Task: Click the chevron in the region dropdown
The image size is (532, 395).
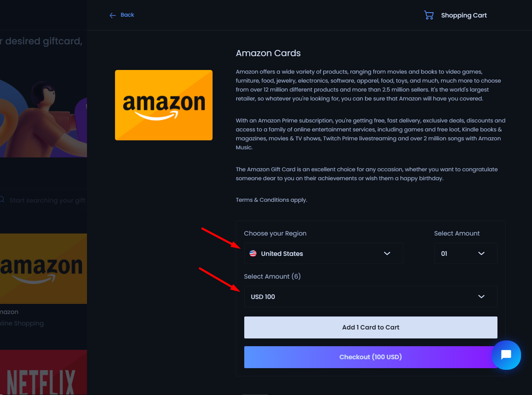Action: click(387, 253)
